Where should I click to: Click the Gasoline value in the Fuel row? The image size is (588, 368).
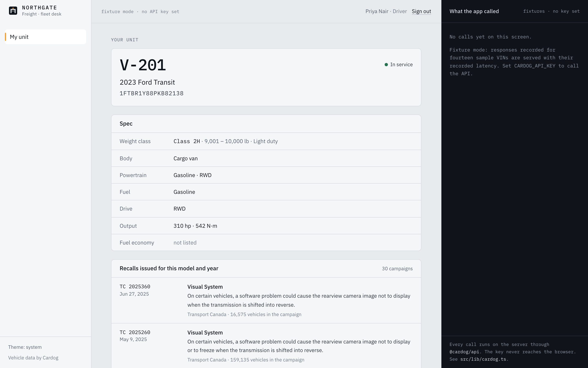[184, 192]
